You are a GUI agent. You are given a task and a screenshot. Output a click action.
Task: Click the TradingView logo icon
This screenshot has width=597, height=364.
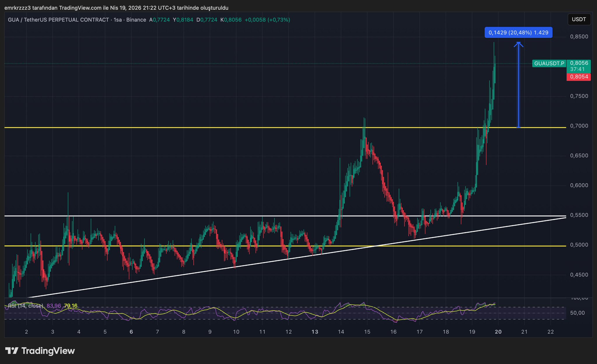12,351
